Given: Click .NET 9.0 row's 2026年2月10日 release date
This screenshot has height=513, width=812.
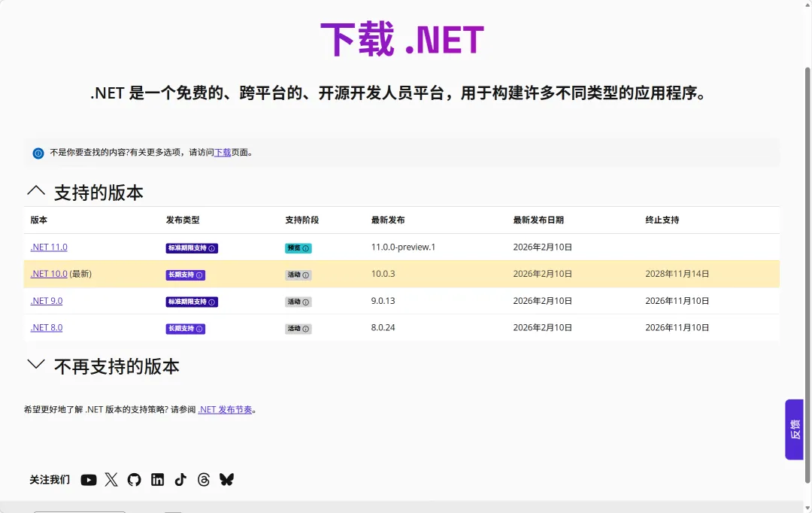Looking at the screenshot, I should coord(543,301).
